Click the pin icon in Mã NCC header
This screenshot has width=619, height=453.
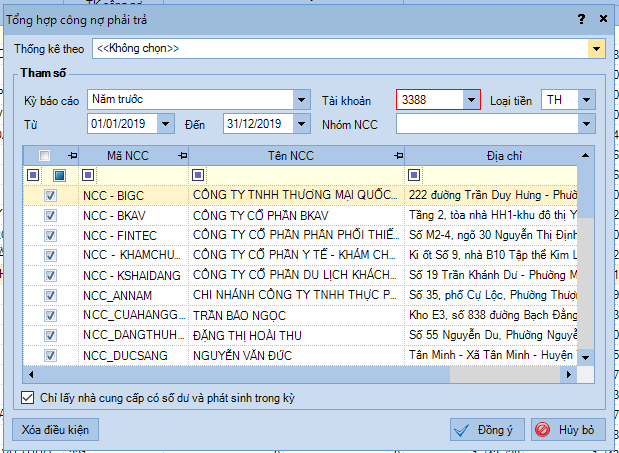pos(181,156)
